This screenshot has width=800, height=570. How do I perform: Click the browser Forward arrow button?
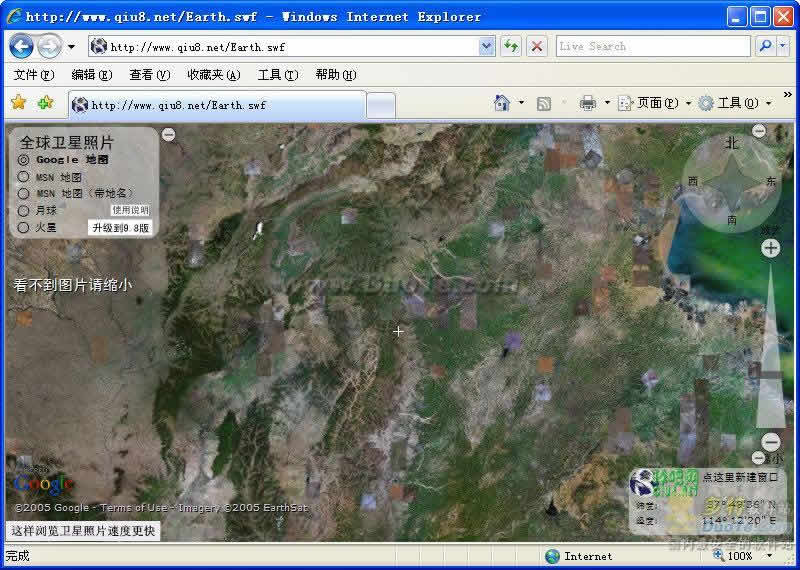coord(49,47)
